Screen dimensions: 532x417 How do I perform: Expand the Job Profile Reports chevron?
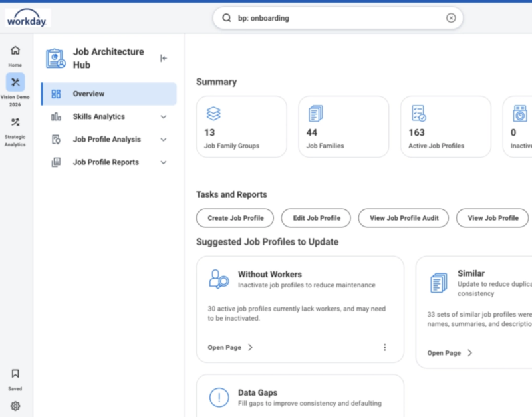[164, 162]
